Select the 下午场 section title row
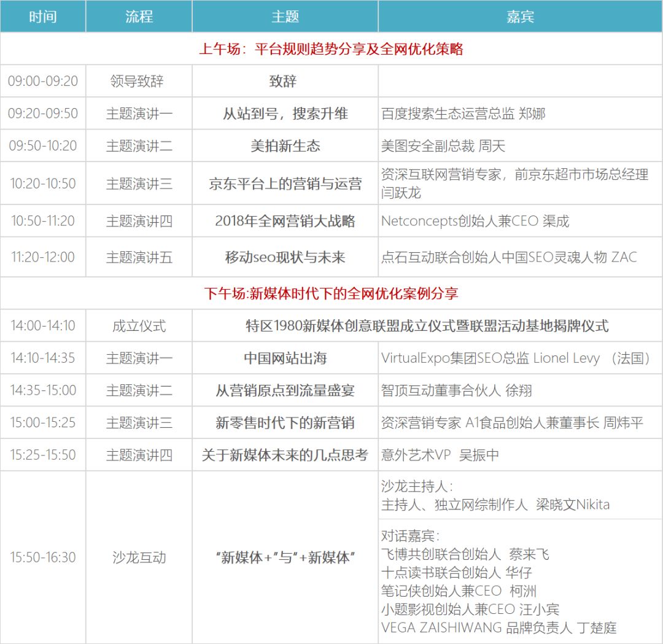This screenshot has height=644, width=663. point(331,293)
